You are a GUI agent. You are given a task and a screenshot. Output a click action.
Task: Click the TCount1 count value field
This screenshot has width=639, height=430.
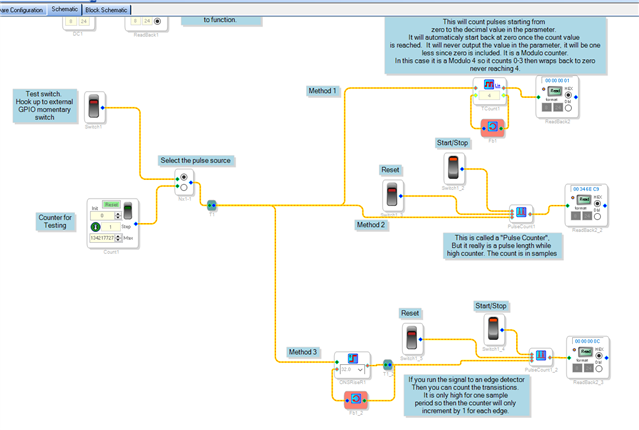[x=489, y=95]
